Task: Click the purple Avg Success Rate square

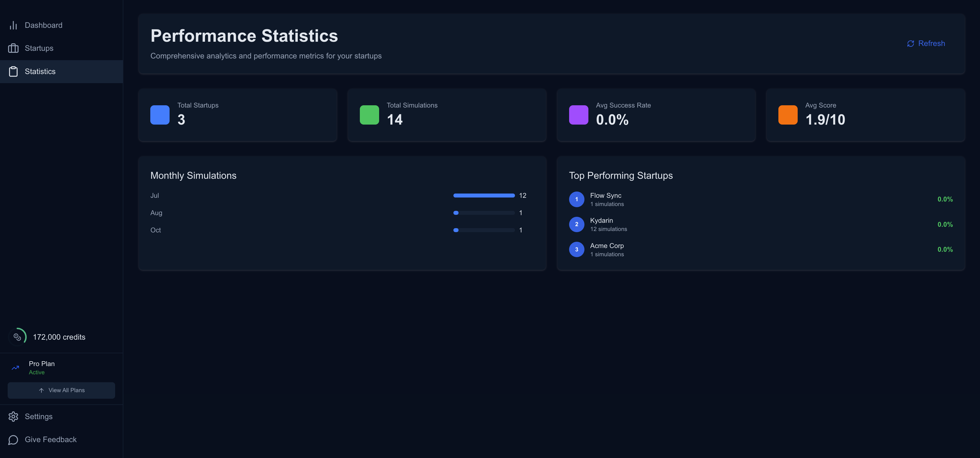Action: (578, 115)
